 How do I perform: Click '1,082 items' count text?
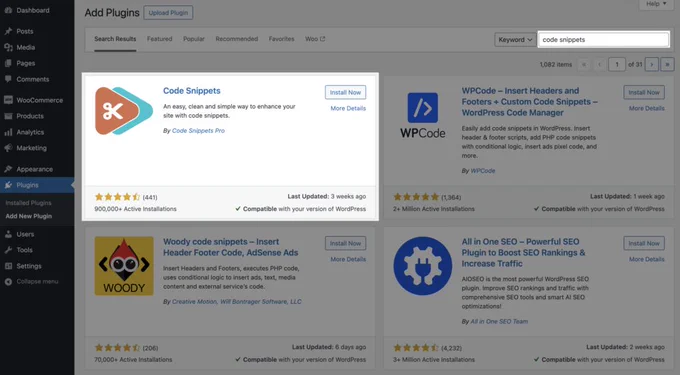(x=556, y=65)
